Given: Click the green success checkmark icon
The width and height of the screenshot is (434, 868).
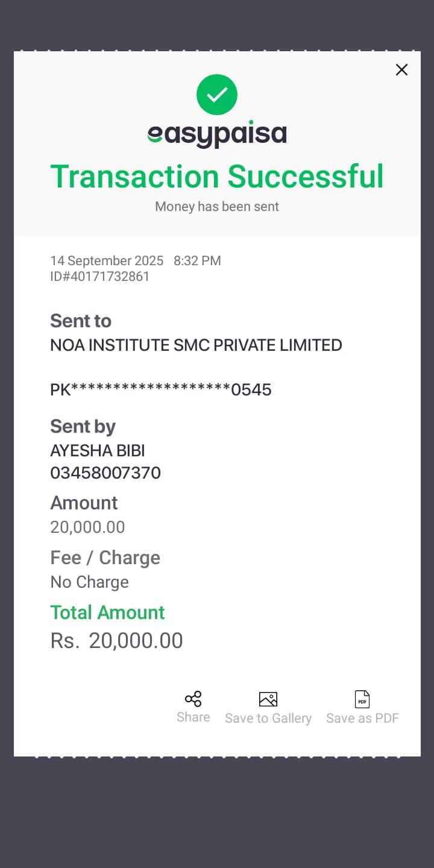Looking at the screenshot, I should (217, 95).
